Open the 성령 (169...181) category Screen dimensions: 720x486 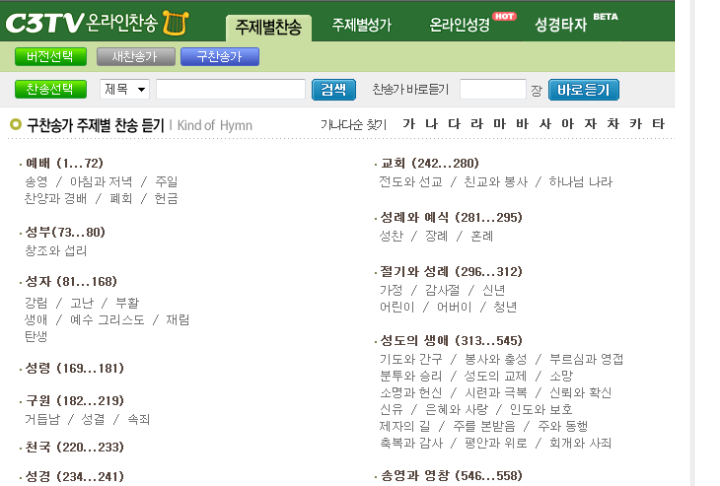pyautogui.click(x=74, y=368)
